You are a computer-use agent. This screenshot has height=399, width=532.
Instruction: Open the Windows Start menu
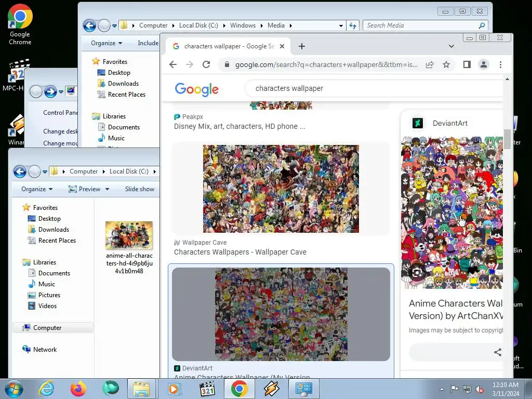pos(14,389)
